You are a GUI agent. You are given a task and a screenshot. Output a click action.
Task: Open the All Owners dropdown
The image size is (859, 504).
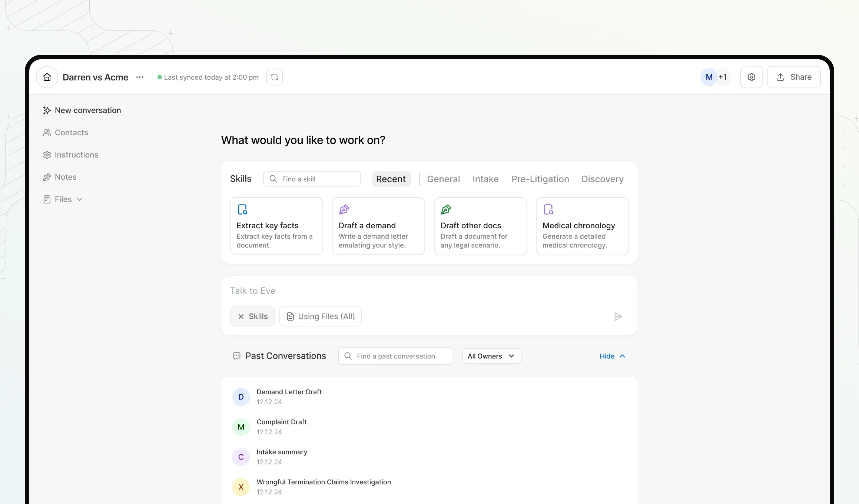tap(491, 356)
